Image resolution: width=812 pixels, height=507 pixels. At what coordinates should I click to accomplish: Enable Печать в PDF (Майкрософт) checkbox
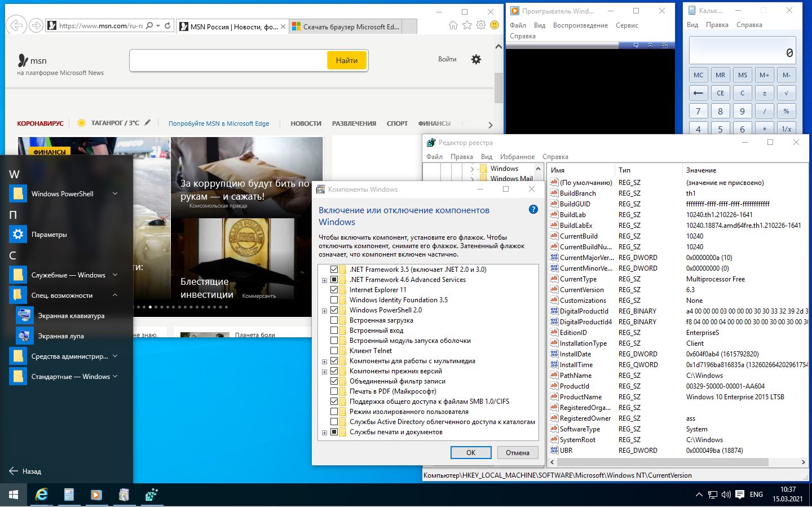point(334,391)
